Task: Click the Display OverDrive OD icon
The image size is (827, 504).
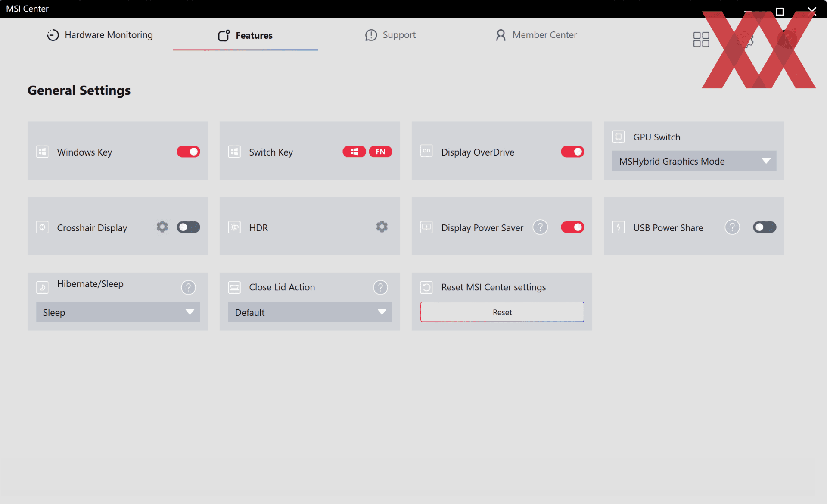Action: pyautogui.click(x=426, y=151)
